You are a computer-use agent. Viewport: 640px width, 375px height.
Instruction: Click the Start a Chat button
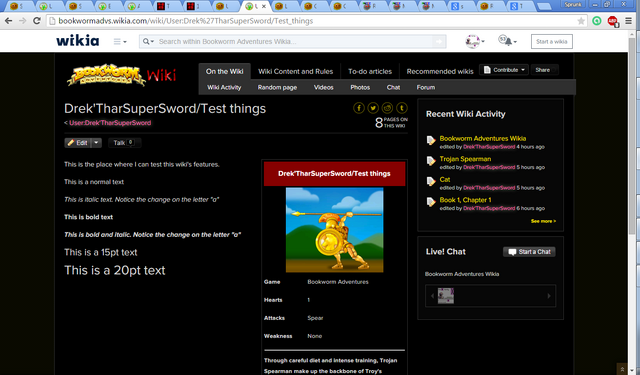[x=529, y=252]
